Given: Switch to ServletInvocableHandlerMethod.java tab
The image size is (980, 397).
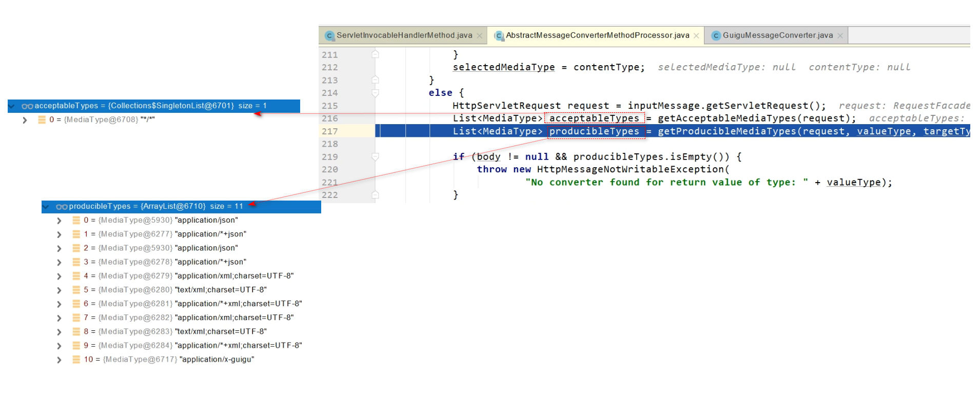Looking at the screenshot, I should click(404, 35).
